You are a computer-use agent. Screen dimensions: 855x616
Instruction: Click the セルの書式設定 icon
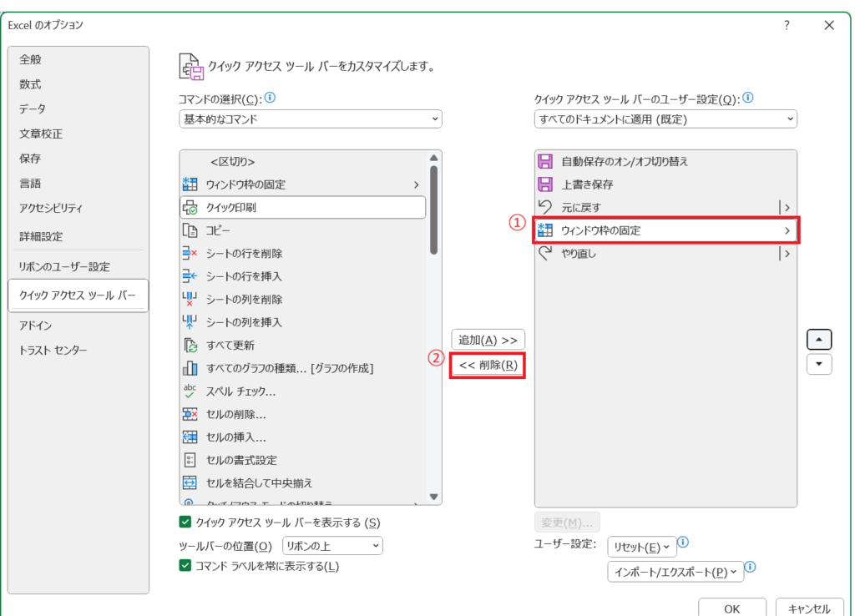coord(190,460)
